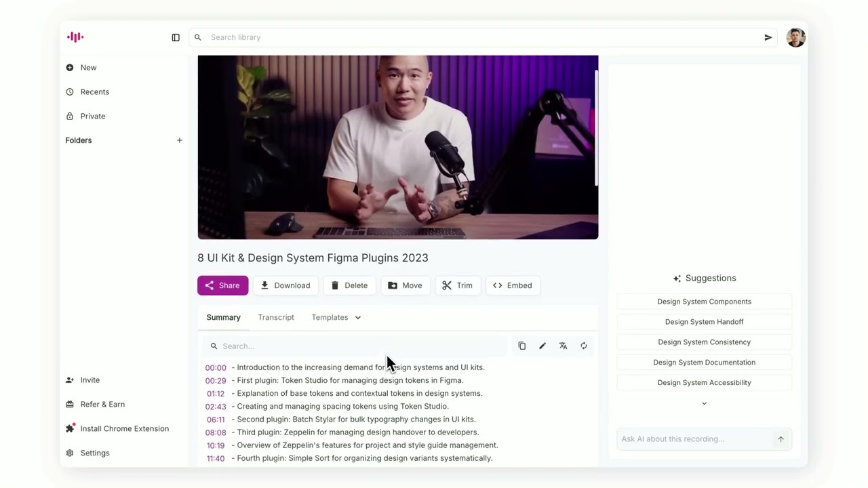Jump to timestamp 02:43 in the summary
The height and width of the screenshot is (488, 868).
(x=215, y=406)
